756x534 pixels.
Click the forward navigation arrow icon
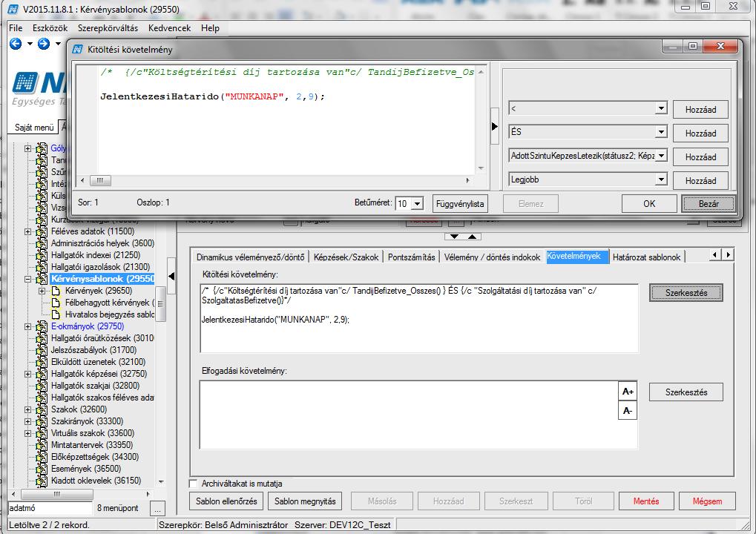coord(43,44)
